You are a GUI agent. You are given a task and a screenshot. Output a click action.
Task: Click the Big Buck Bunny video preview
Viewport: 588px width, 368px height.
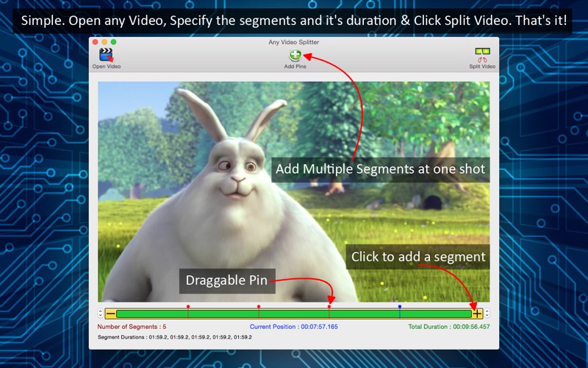pos(293,191)
